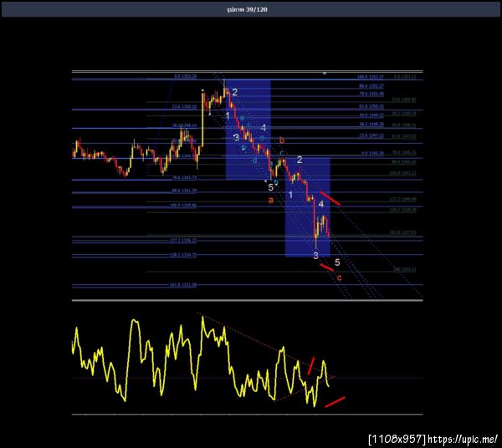Click the Fibonacci label 88.6 1341.39

(184, 191)
